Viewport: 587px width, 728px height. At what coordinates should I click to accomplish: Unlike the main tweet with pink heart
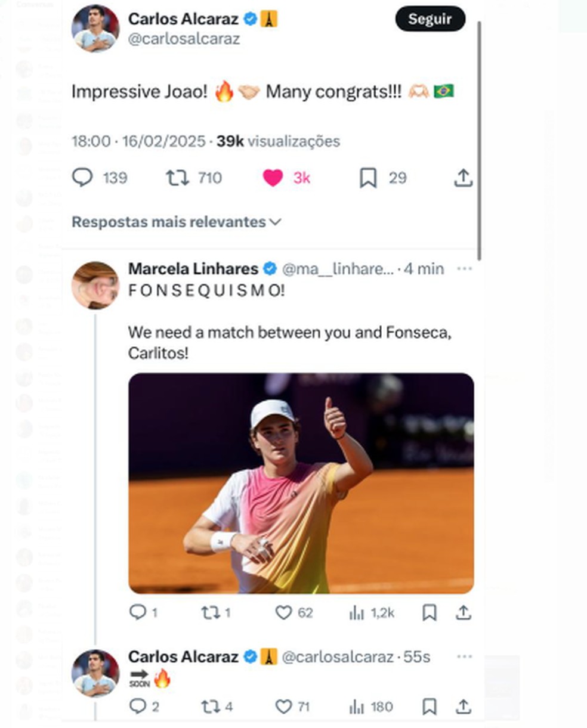point(273,178)
